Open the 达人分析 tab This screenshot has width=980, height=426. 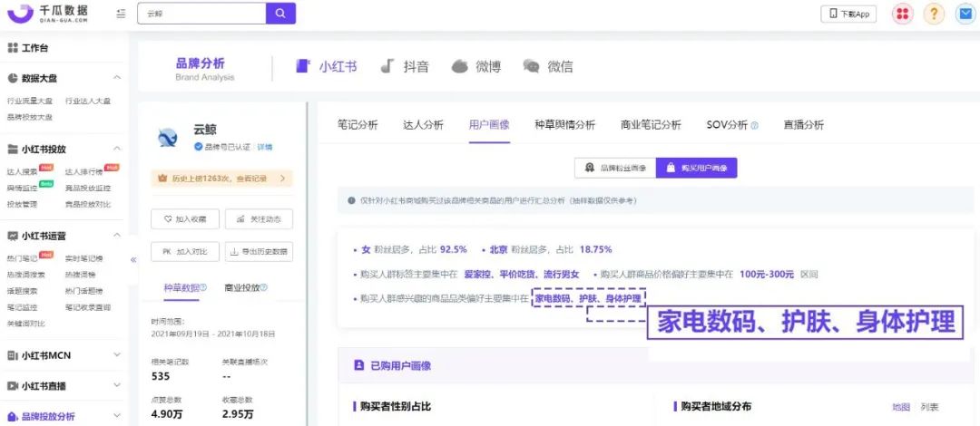[x=423, y=125]
